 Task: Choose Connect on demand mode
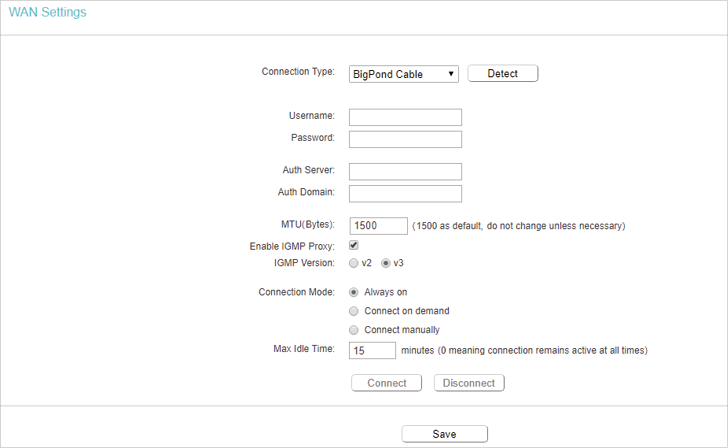click(x=354, y=311)
